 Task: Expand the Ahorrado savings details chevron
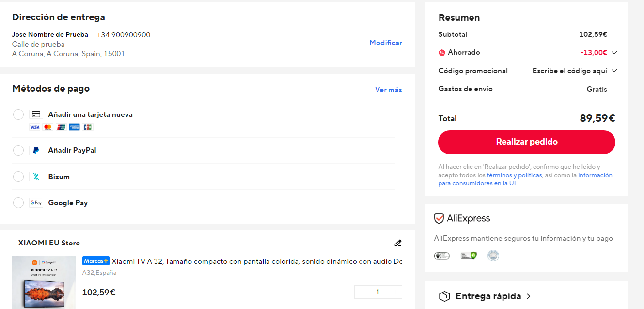(x=614, y=52)
